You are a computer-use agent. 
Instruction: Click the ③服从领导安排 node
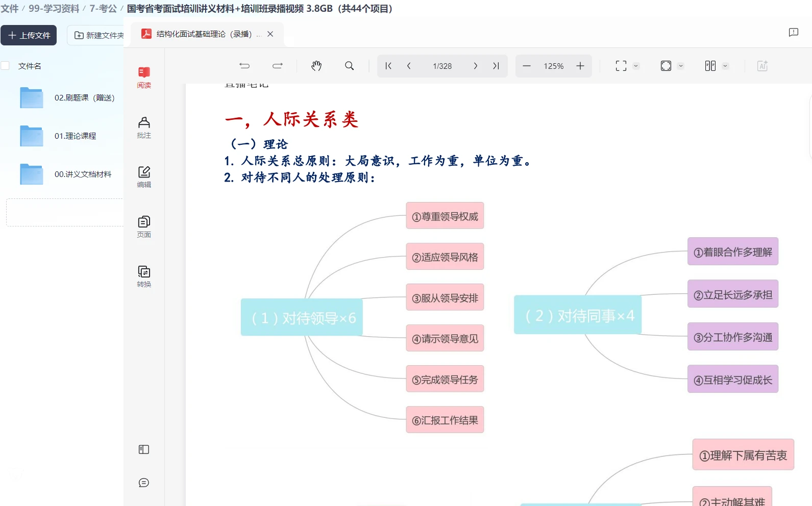tap(445, 297)
